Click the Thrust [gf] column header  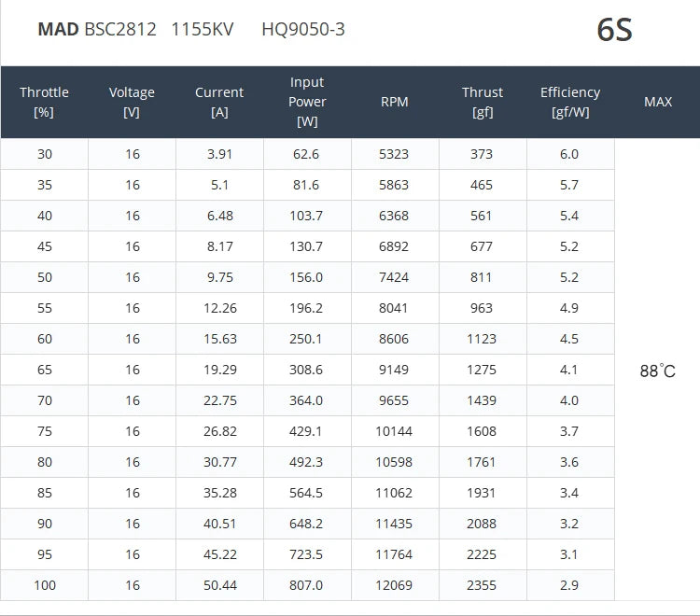(483, 102)
